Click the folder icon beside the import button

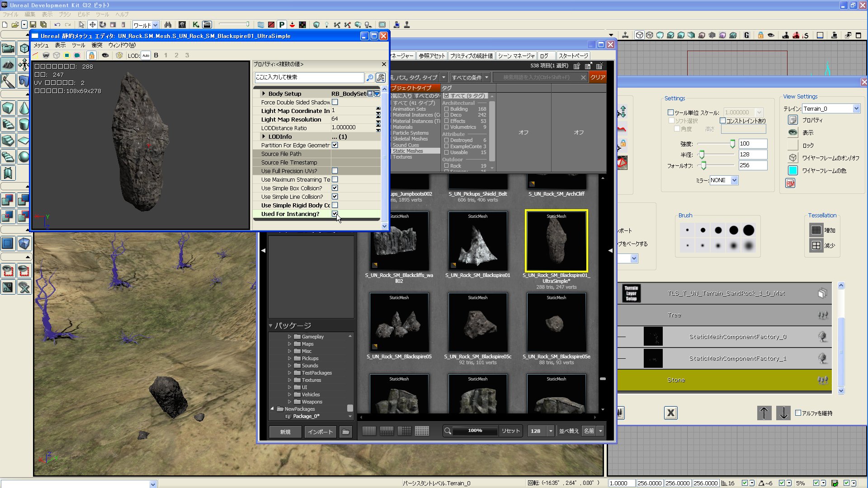pos(345,432)
